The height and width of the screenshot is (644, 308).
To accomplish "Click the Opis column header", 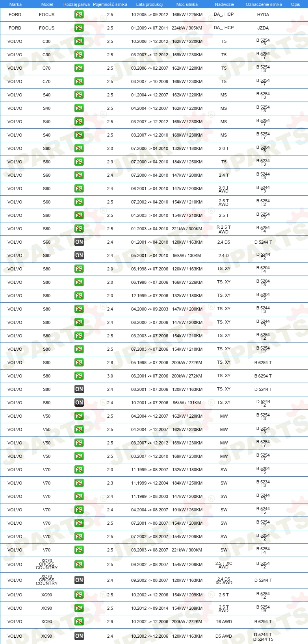I will coord(295,4).
